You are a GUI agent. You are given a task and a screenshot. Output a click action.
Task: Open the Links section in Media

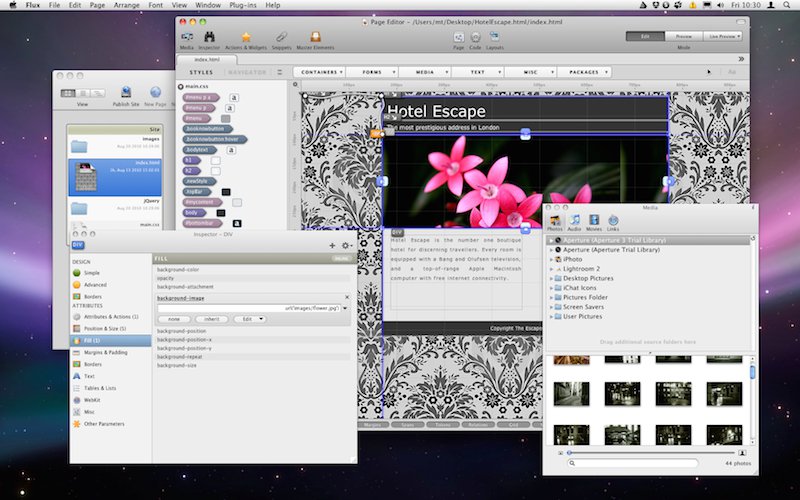pyautogui.click(x=613, y=221)
